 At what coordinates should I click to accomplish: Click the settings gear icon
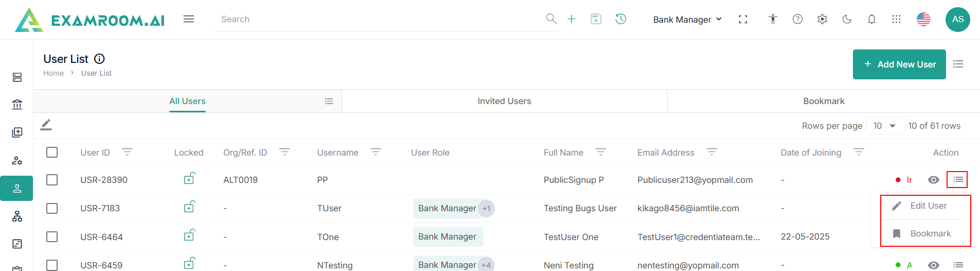point(822,19)
